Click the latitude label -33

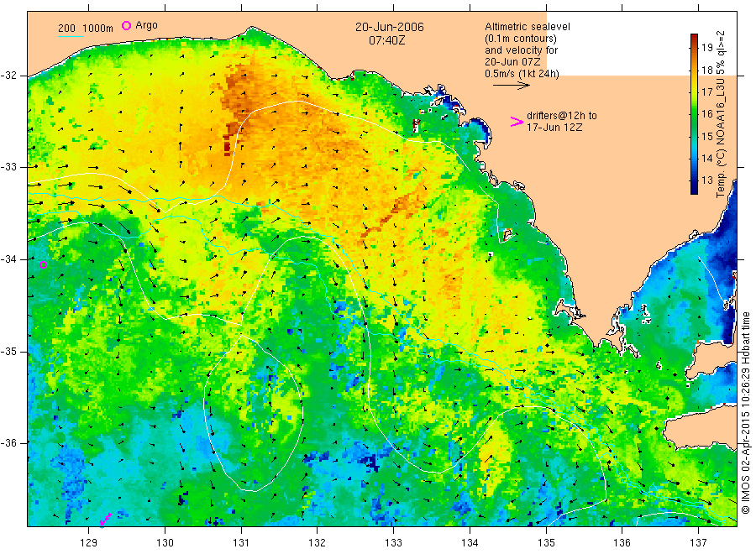pyautogui.click(x=9, y=167)
